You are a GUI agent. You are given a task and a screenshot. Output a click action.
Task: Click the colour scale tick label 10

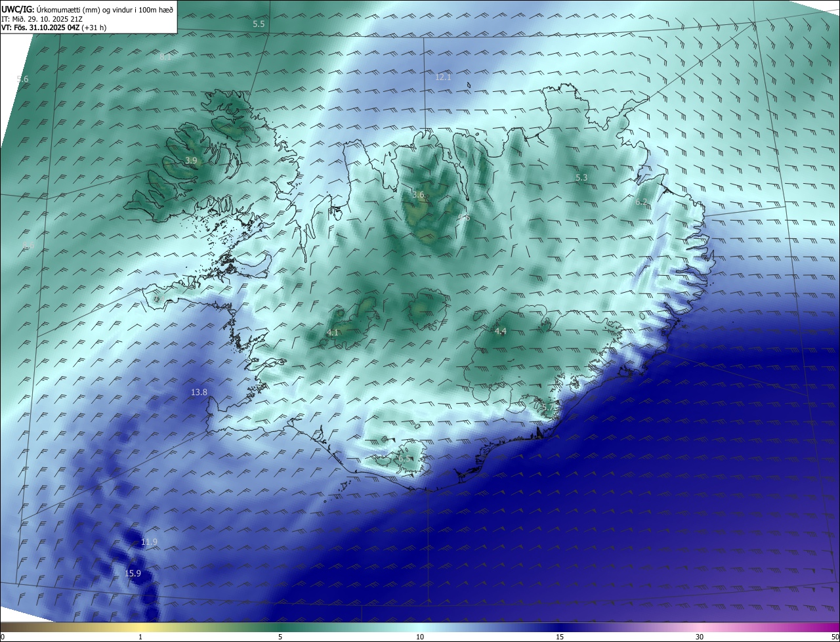pyautogui.click(x=420, y=637)
